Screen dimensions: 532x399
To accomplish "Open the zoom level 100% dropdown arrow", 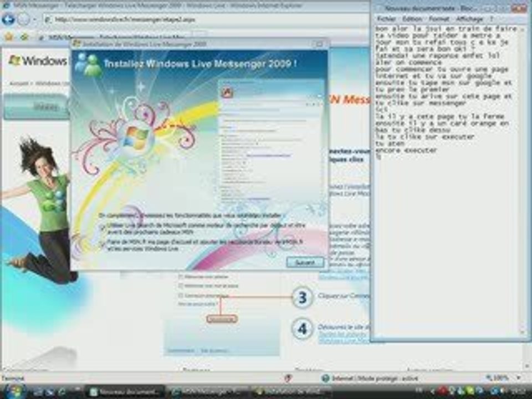I will [x=519, y=377].
